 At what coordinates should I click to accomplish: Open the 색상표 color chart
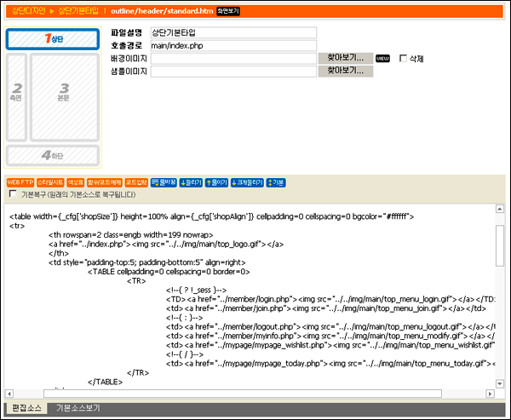point(75,182)
